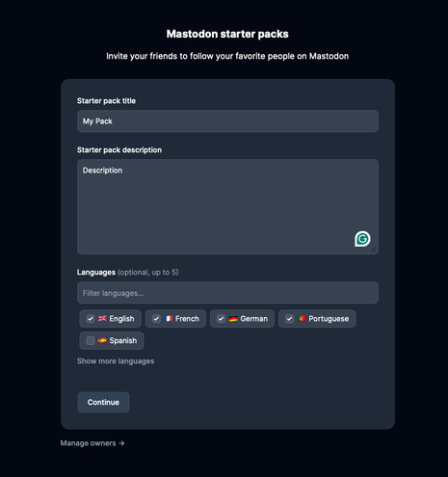Uncheck the French language checkbox

pyautogui.click(x=156, y=319)
